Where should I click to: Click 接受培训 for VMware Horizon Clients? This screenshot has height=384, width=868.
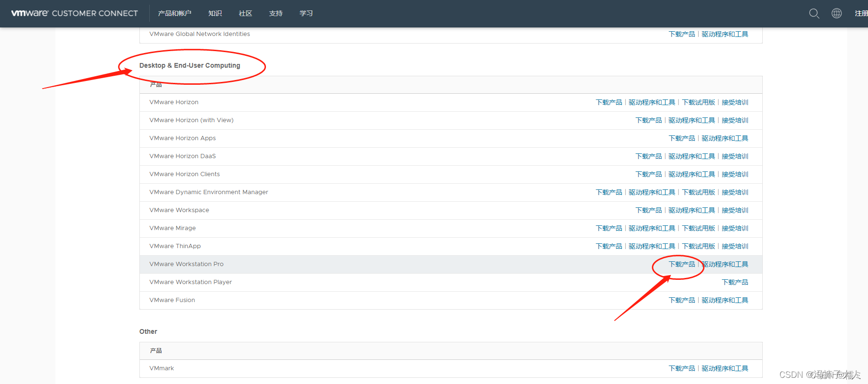click(735, 174)
